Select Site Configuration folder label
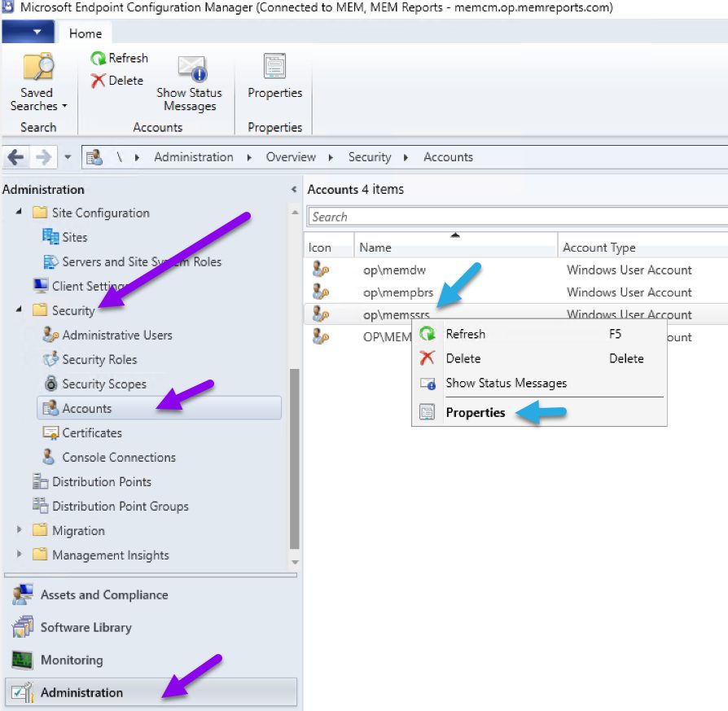 pos(101,213)
